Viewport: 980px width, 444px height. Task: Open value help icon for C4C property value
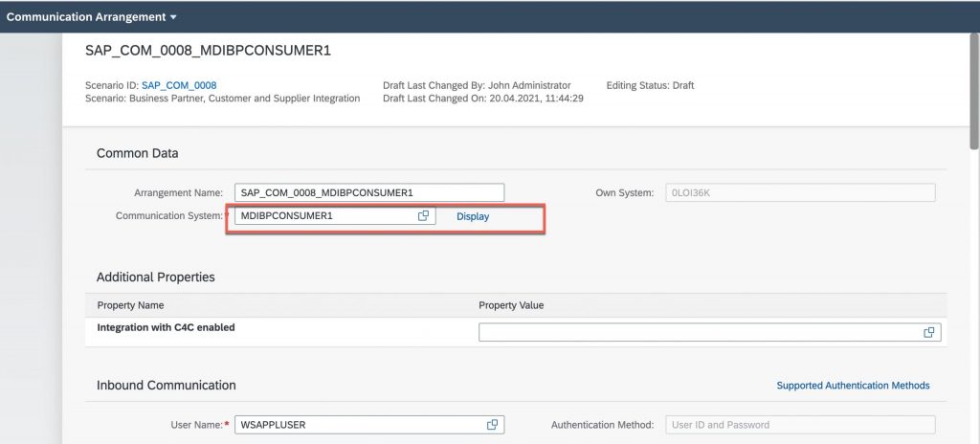pyautogui.click(x=928, y=333)
